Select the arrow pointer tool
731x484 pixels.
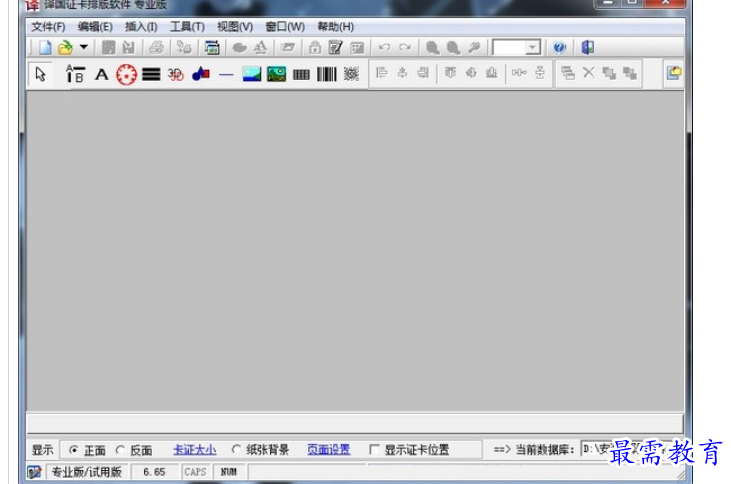pos(40,74)
